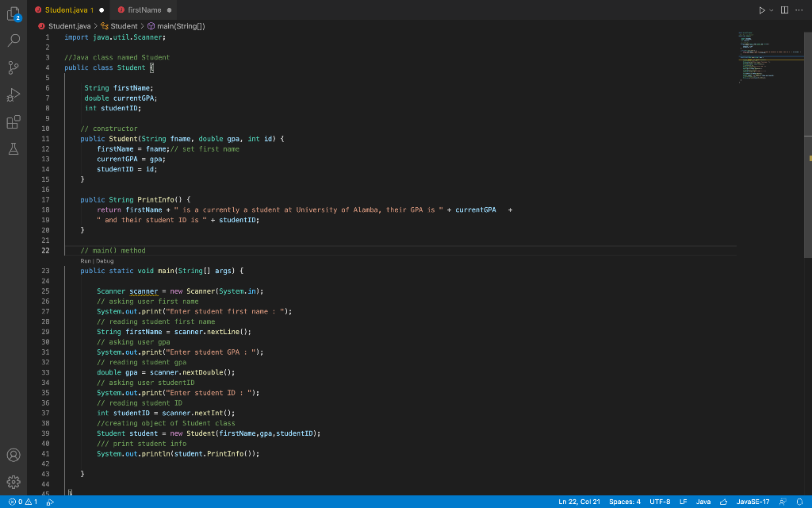The image size is (812, 508).
Task: Open the Extensions view icon
Action: 13,123
